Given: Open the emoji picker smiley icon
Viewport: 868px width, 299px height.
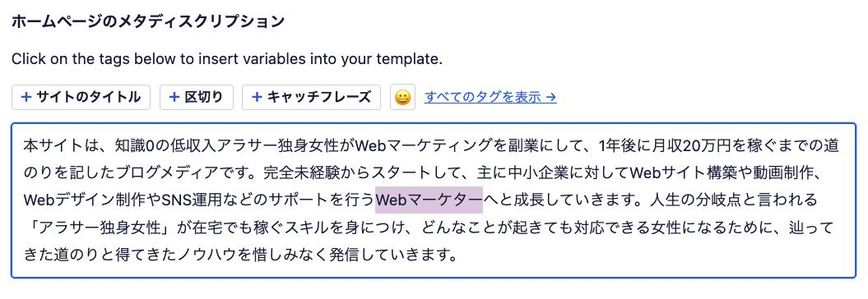Looking at the screenshot, I should click(x=402, y=97).
